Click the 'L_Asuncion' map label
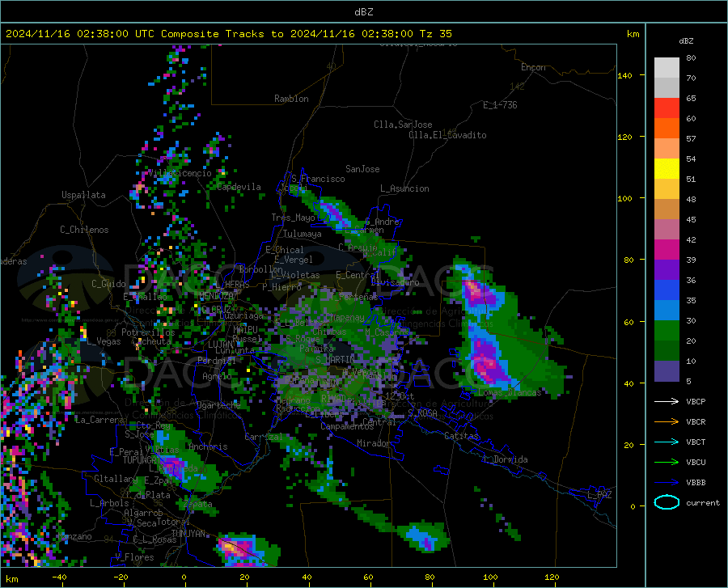 (404, 188)
